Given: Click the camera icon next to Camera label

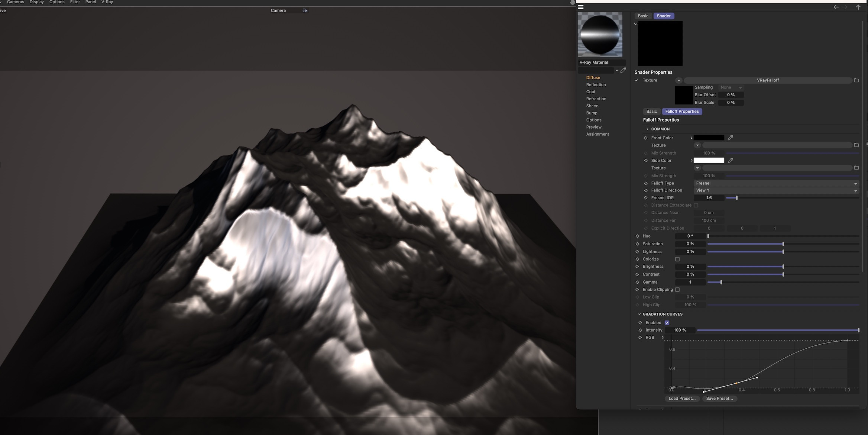Looking at the screenshot, I should coord(305,10).
